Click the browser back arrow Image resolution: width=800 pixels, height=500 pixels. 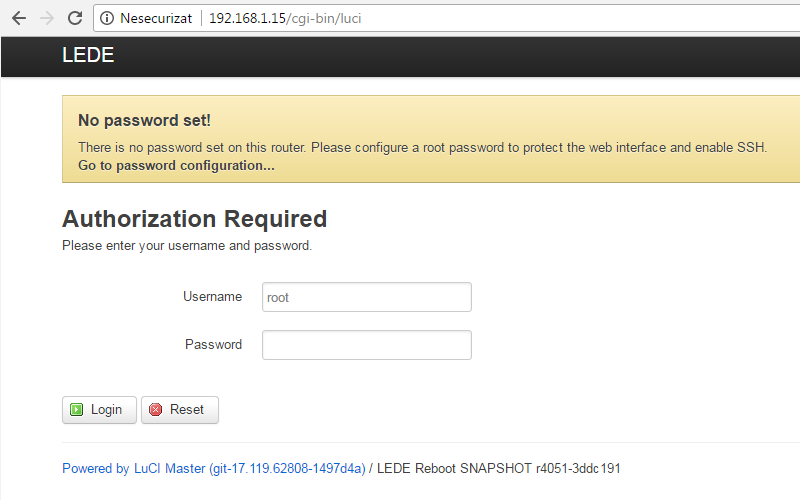click(x=19, y=18)
